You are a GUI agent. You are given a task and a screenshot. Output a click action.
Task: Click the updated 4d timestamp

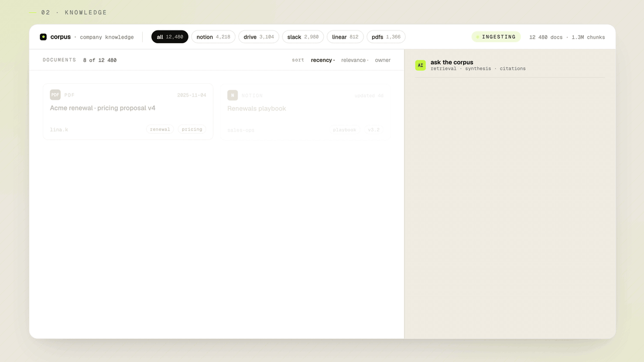(369, 96)
